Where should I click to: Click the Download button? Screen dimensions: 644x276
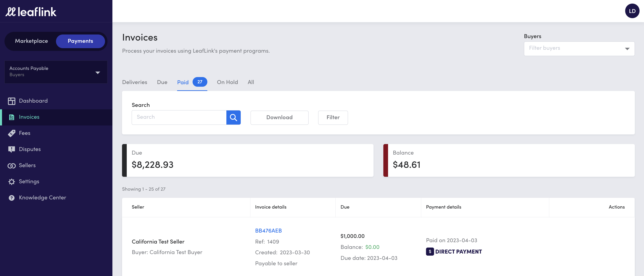click(x=279, y=117)
